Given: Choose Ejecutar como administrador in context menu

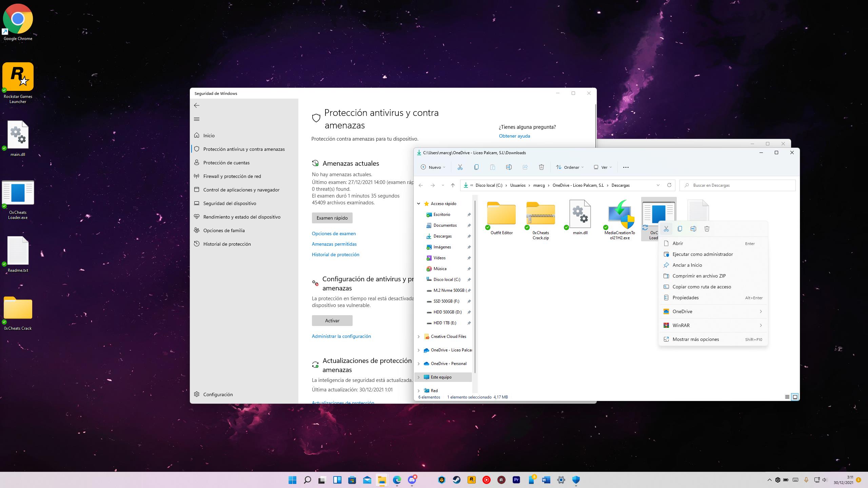Looking at the screenshot, I should 703,254.
